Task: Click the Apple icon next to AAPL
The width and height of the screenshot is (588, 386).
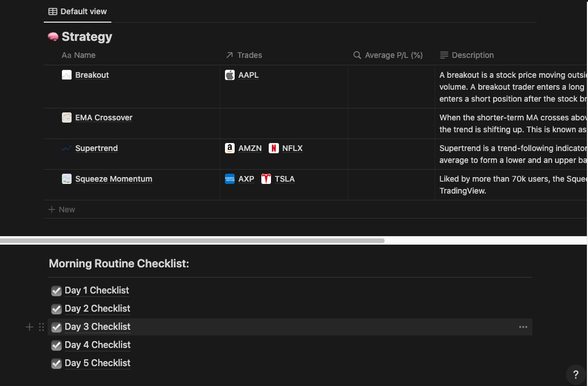Action: point(230,74)
